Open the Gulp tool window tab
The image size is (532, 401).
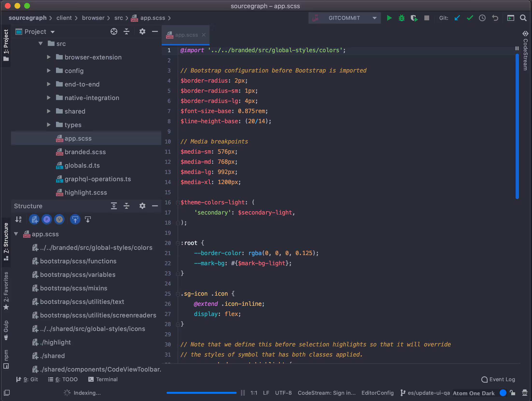[x=6, y=330]
